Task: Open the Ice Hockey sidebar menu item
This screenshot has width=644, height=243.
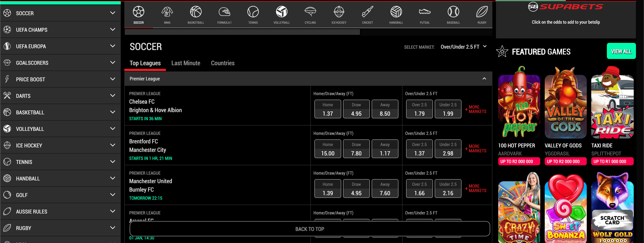Action: tap(60, 145)
